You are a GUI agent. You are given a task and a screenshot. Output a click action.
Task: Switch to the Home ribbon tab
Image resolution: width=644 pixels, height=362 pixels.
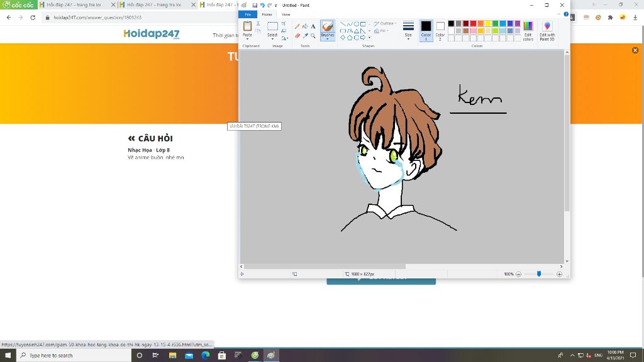(267, 14)
